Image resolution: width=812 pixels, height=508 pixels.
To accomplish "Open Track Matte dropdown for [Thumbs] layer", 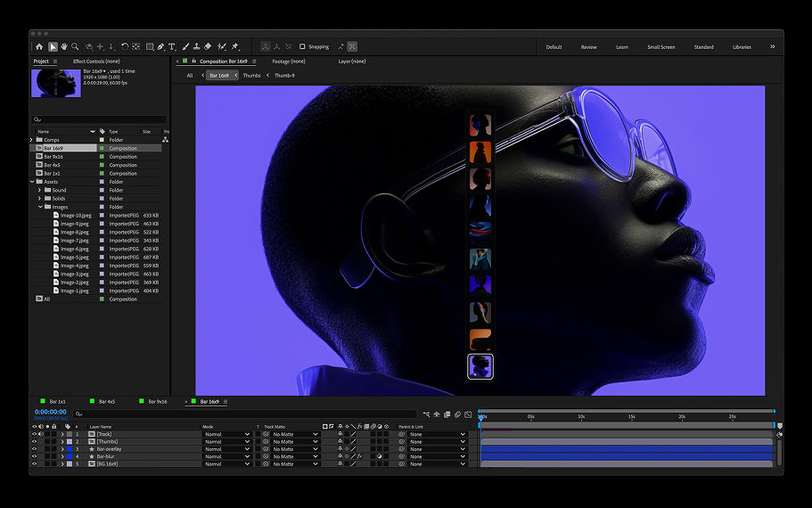I will (x=295, y=442).
